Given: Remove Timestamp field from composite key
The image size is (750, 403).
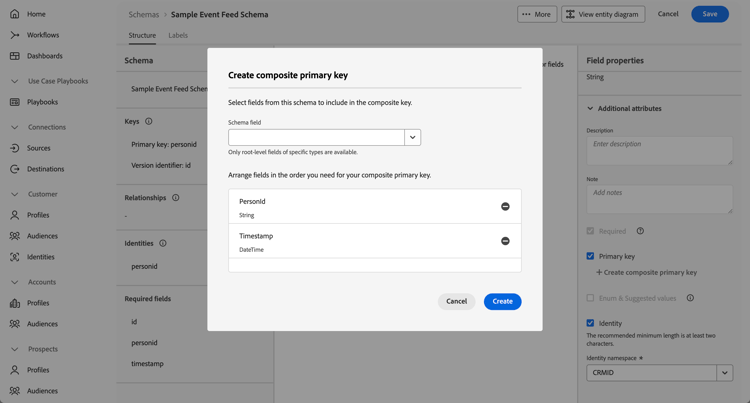Looking at the screenshot, I should (x=505, y=241).
